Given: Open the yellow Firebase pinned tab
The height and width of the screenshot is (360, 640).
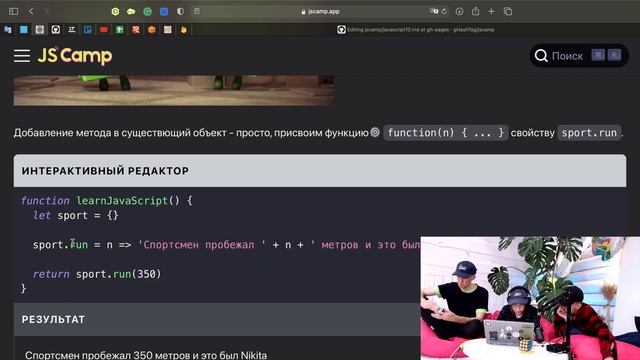Looking at the screenshot, I should (184, 29).
